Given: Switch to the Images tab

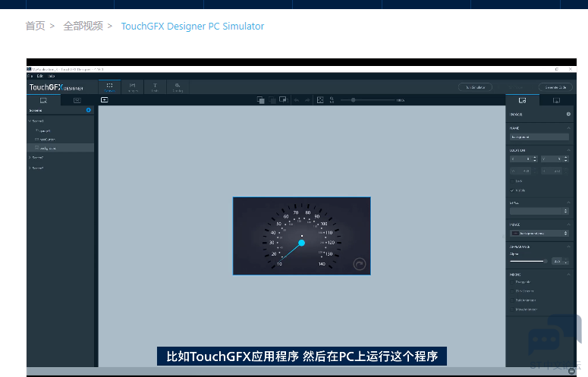Looking at the screenshot, I should pyautogui.click(x=132, y=87).
